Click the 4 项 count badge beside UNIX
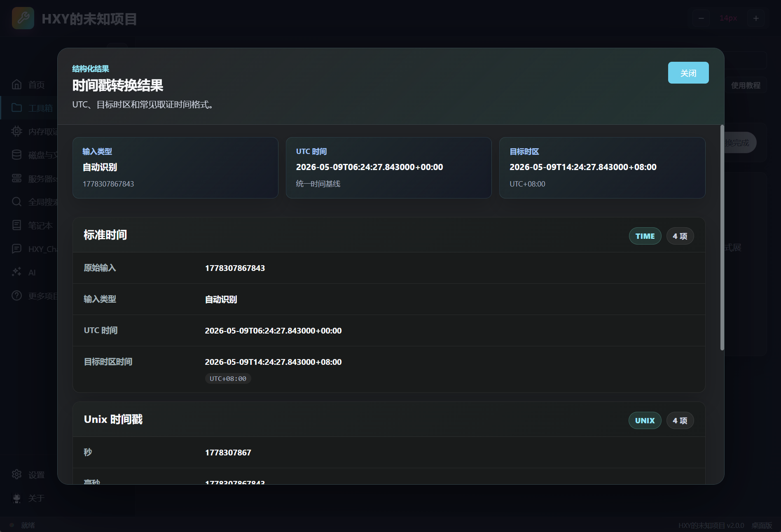 [x=680, y=420]
